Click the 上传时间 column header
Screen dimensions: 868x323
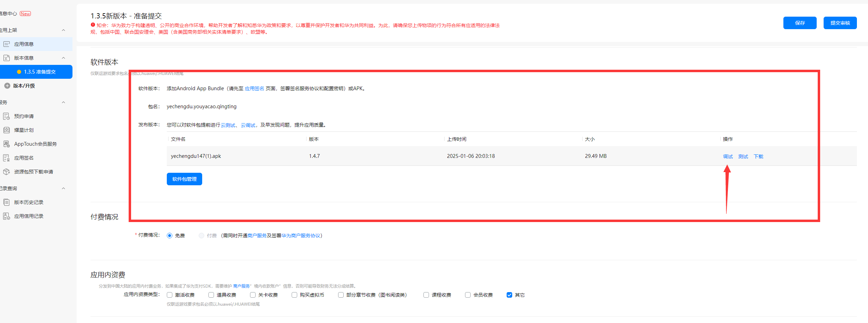(x=457, y=139)
